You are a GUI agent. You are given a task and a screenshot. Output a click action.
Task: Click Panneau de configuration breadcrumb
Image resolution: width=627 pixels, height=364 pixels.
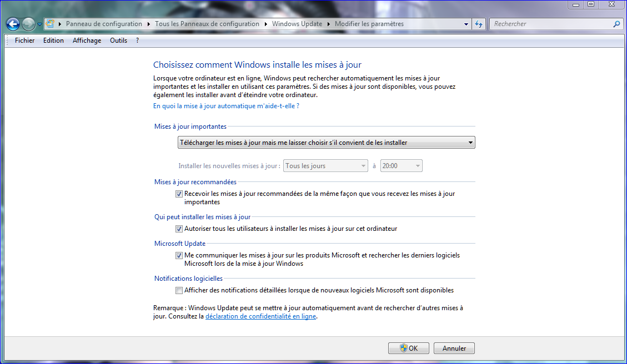pos(104,24)
